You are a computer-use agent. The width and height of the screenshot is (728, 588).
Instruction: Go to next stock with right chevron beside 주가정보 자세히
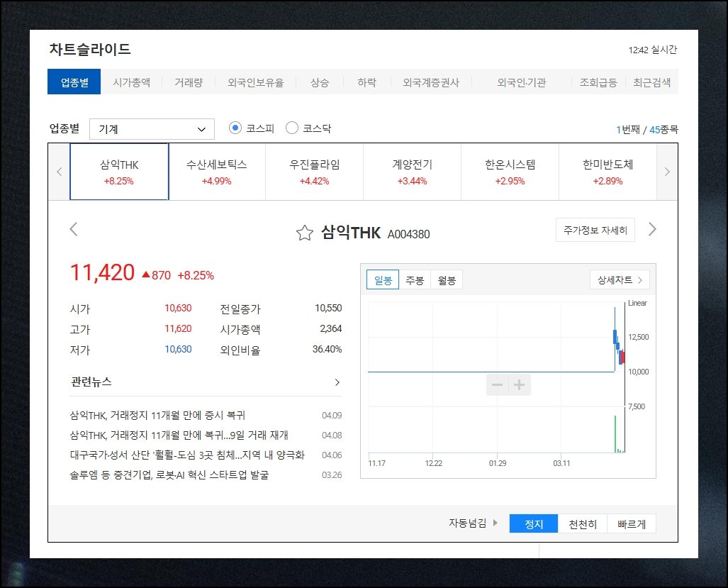click(652, 229)
